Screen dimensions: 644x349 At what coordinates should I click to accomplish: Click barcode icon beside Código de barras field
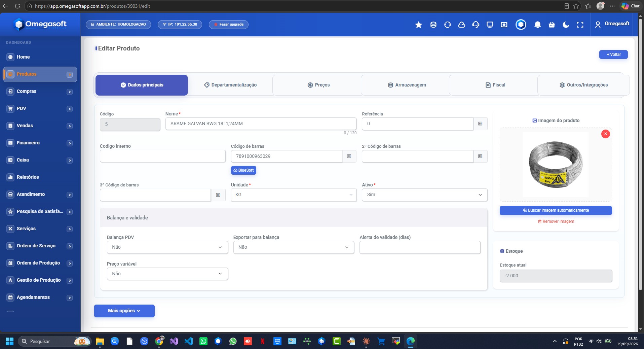coord(349,156)
